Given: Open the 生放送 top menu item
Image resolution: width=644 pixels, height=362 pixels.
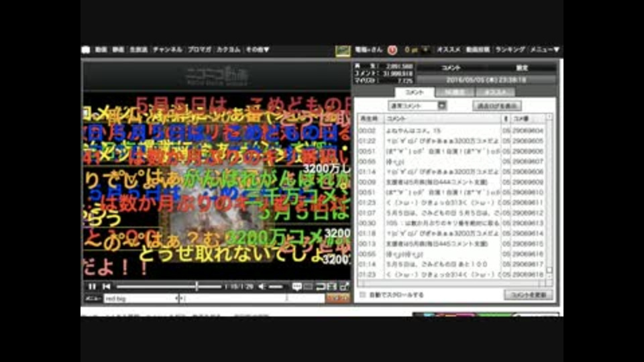Looking at the screenshot, I should click(138, 50).
